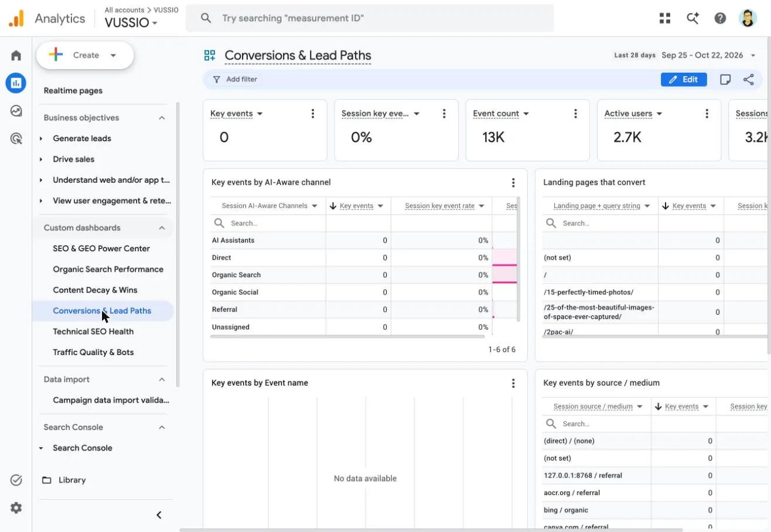Screen dimensions: 771x532
Task: Open Key events by Event name options
Action: (x=513, y=383)
